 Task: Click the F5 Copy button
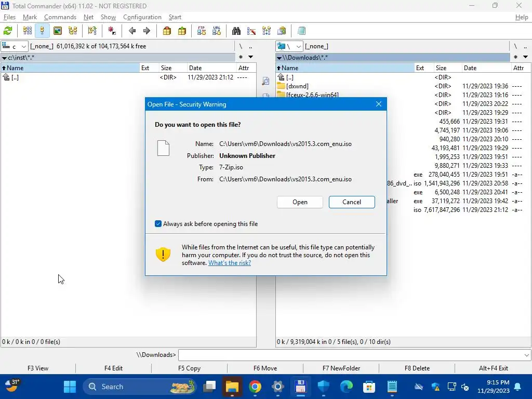pyautogui.click(x=189, y=368)
